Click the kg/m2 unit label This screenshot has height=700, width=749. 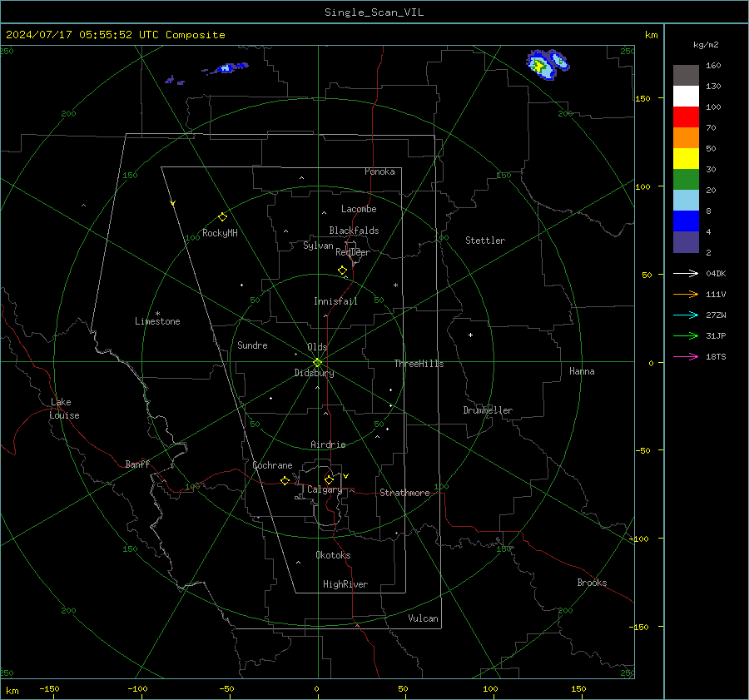coord(706,45)
